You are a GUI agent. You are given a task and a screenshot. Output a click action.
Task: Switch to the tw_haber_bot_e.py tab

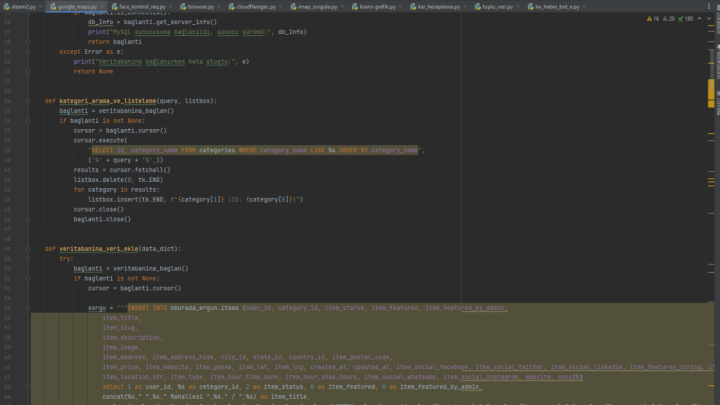click(x=557, y=7)
